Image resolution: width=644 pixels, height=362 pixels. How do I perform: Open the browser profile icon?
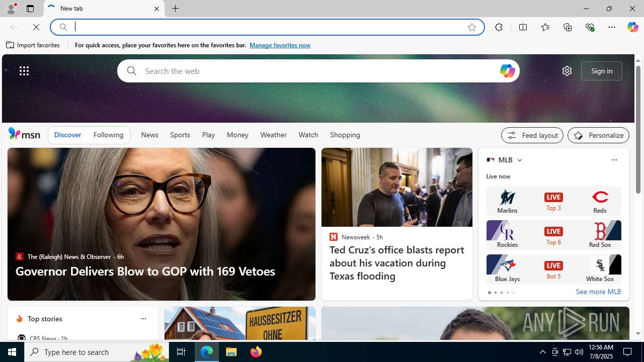pos(11,9)
